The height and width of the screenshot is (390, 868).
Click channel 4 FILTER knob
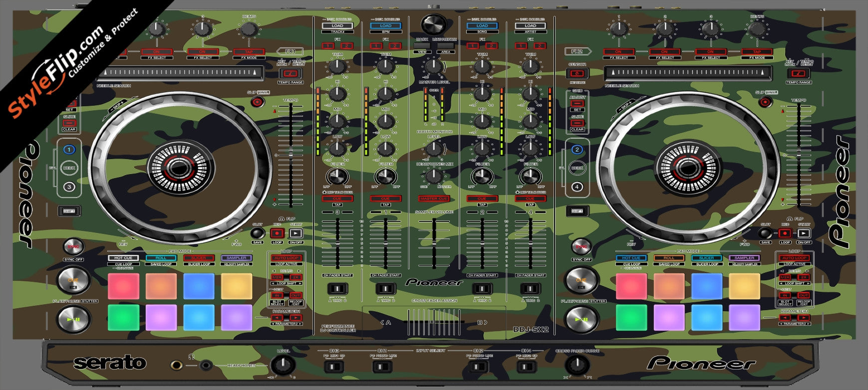tap(531, 176)
